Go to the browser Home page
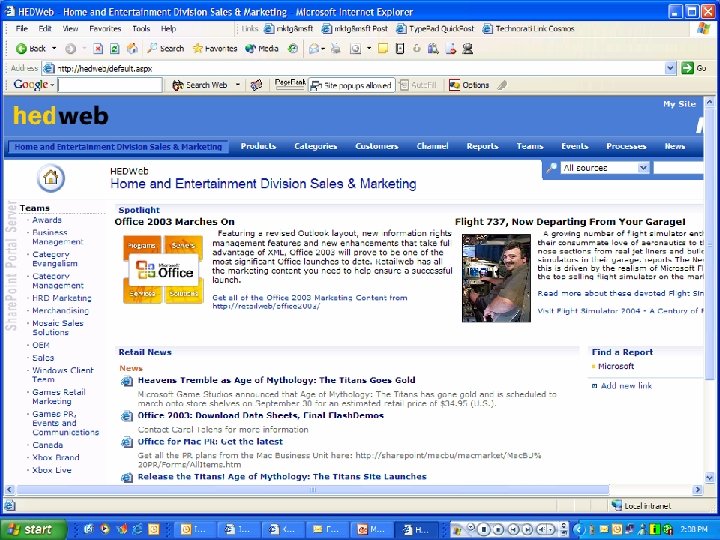 [x=132, y=48]
